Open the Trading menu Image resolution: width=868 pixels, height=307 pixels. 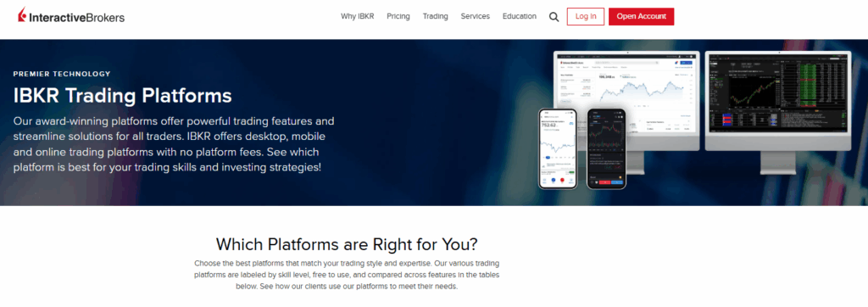435,17
